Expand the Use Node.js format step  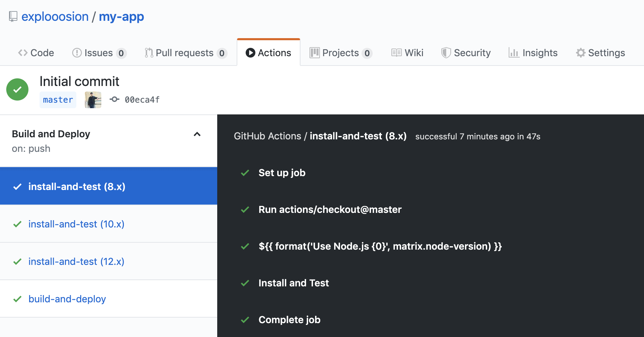(x=380, y=246)
